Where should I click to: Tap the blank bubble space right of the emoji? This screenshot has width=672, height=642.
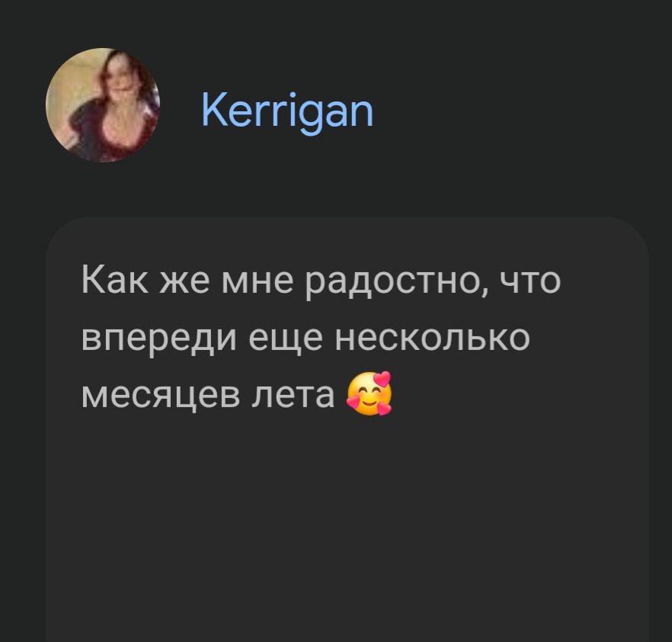click(x=514, y=394)
